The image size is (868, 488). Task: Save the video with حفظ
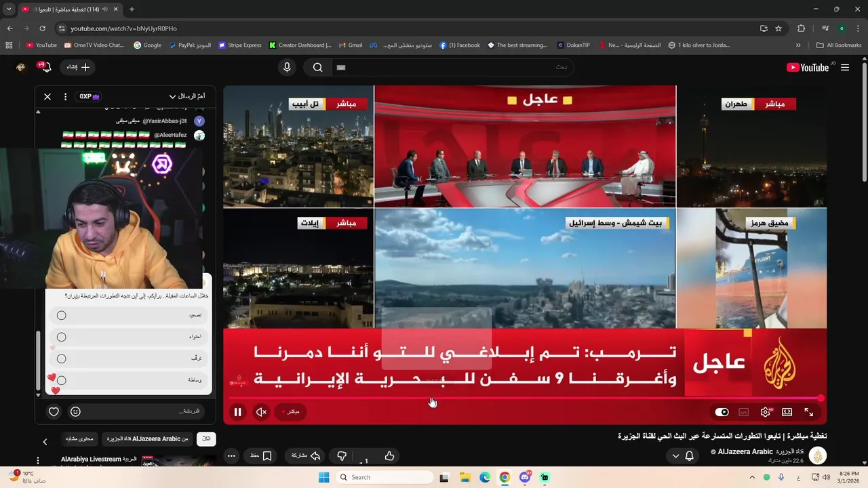tap(261, 456)
